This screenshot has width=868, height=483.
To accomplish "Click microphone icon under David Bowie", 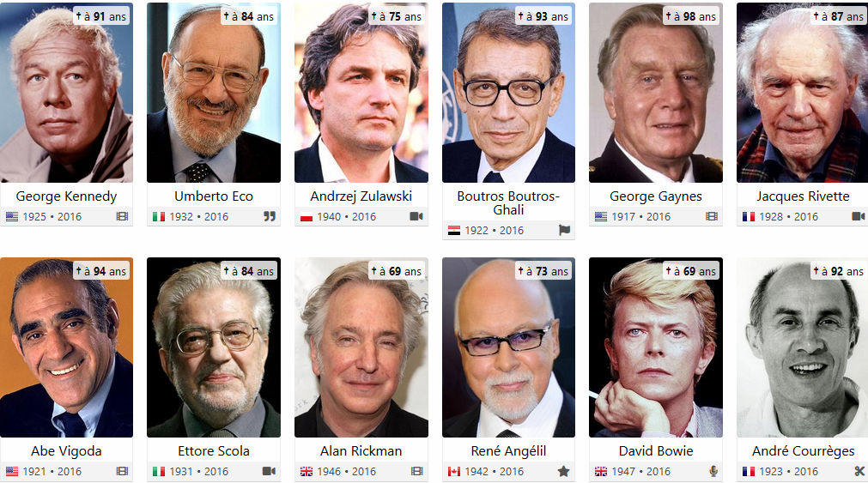I will (713, 471).
